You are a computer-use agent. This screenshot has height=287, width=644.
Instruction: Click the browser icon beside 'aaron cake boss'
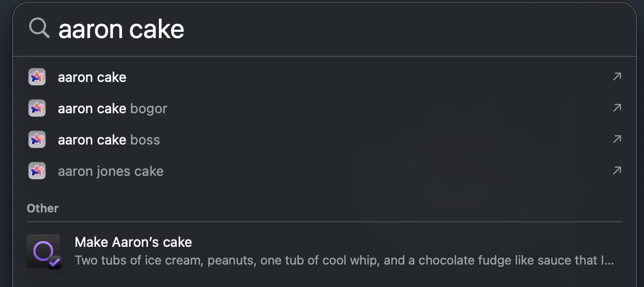tap(36, 140)
